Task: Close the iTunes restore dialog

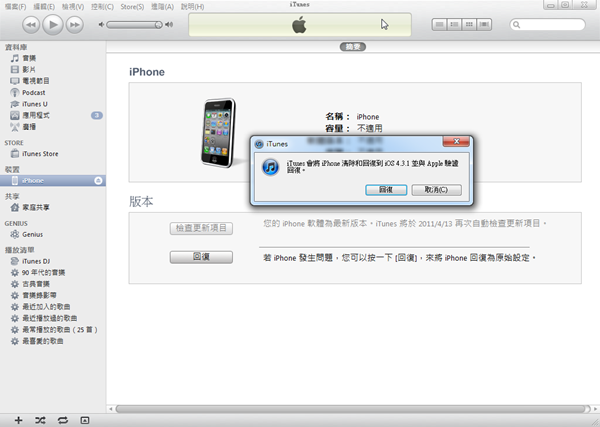Action: 456,141
